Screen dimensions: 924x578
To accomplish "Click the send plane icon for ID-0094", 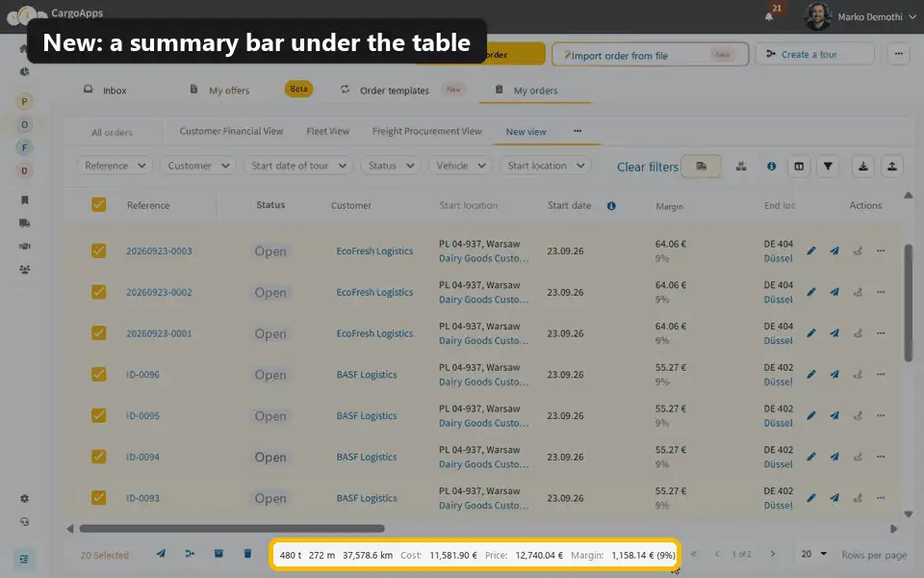I will coord(834,457).
